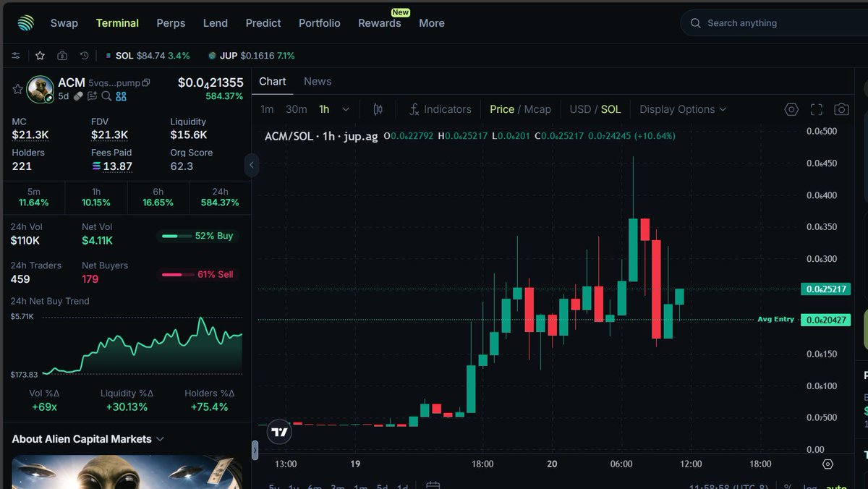Click the Holders 221 value
868x489 pixels.
point(21,166)
